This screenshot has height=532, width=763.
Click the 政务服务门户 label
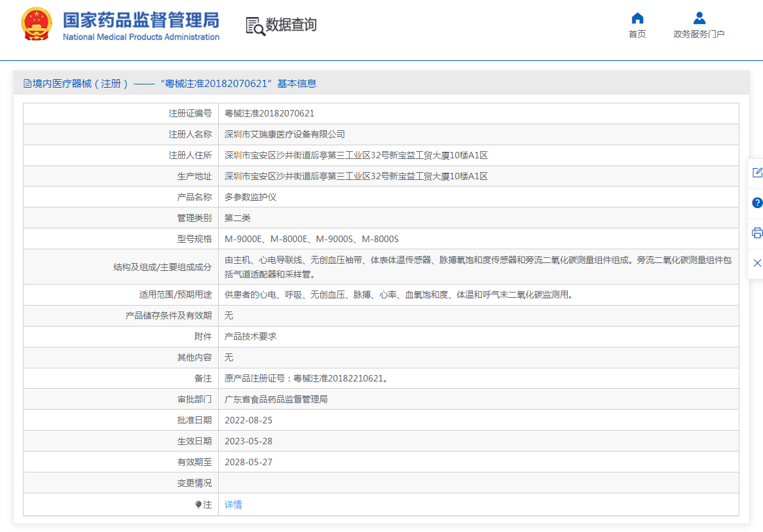[699, 34]
